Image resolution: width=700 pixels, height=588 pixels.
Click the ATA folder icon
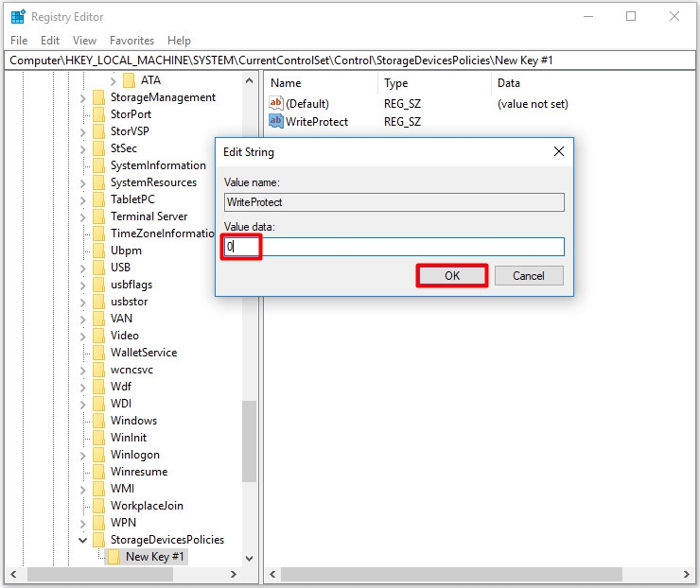click(129, 80)
